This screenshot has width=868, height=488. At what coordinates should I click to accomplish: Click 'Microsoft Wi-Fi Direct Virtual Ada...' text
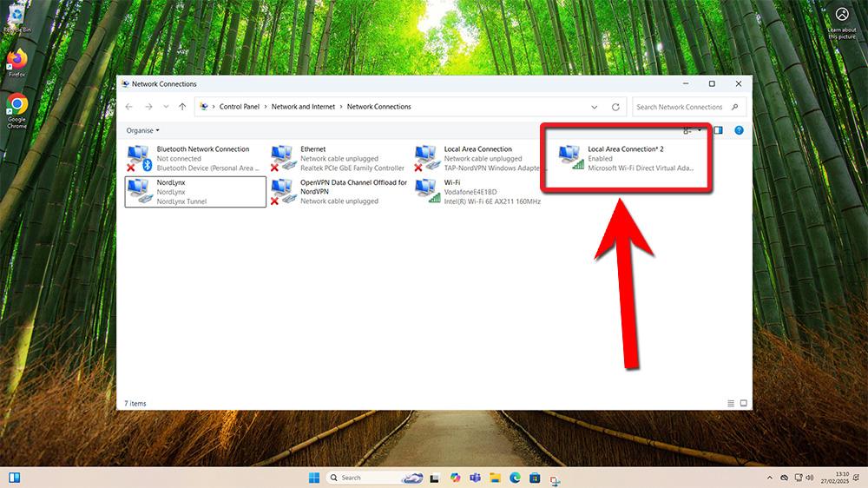point(641,168)
